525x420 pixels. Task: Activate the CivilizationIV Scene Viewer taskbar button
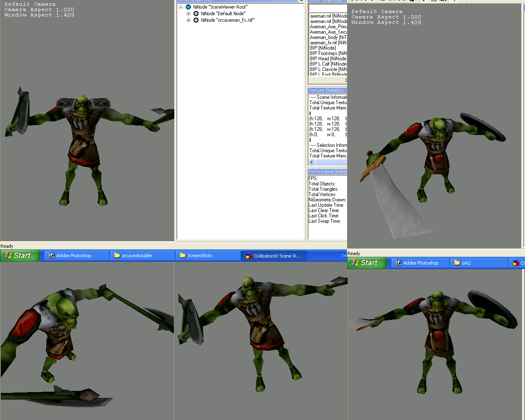274,256
